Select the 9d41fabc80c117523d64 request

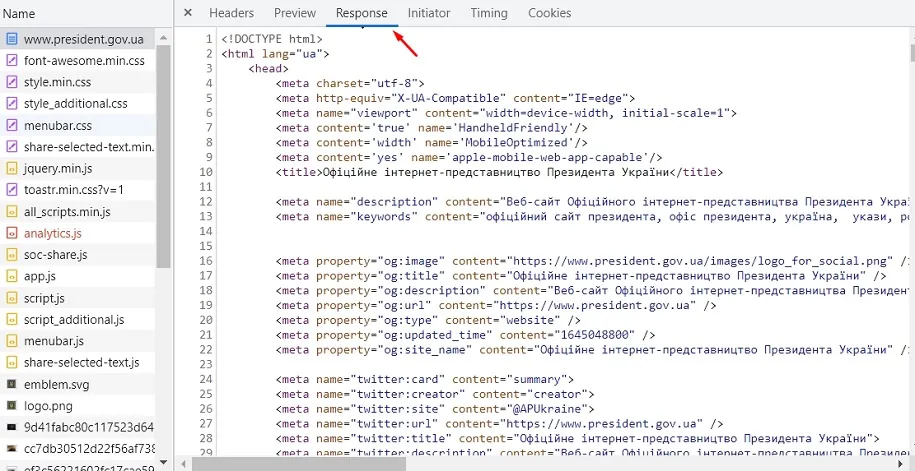coord(78,427)
